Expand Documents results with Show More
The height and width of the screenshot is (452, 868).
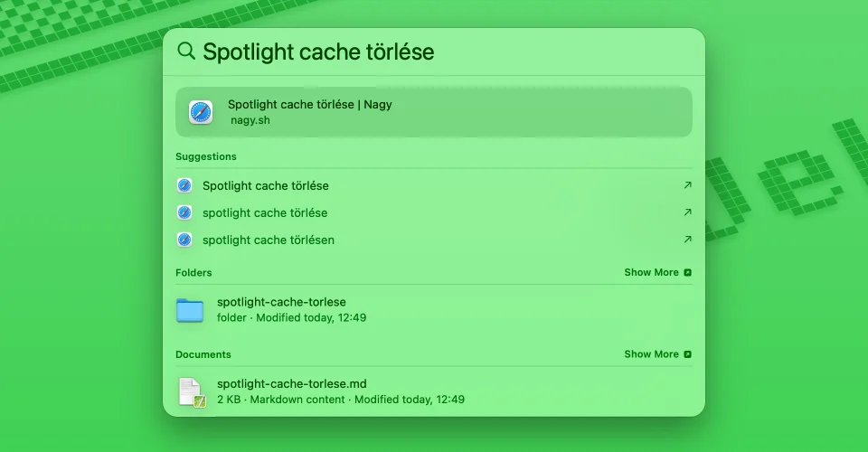click(657, 354)
